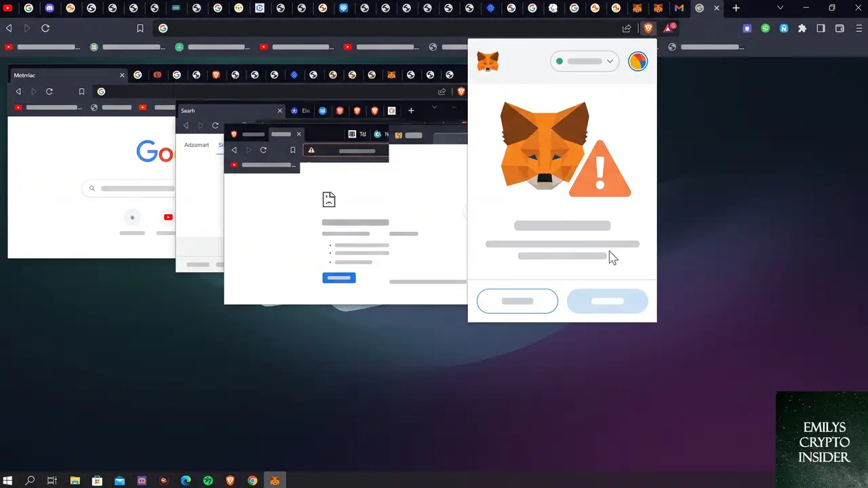Switch to the Gmail tab in the top window
The image size is (868, 488).
coord(679,8)
